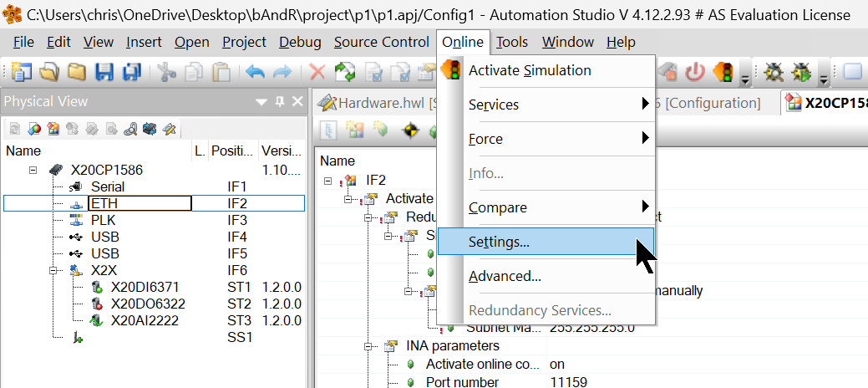Click the Activate online communication value 'on'
This screenshot has width=868, height=388.
[557, 364]
